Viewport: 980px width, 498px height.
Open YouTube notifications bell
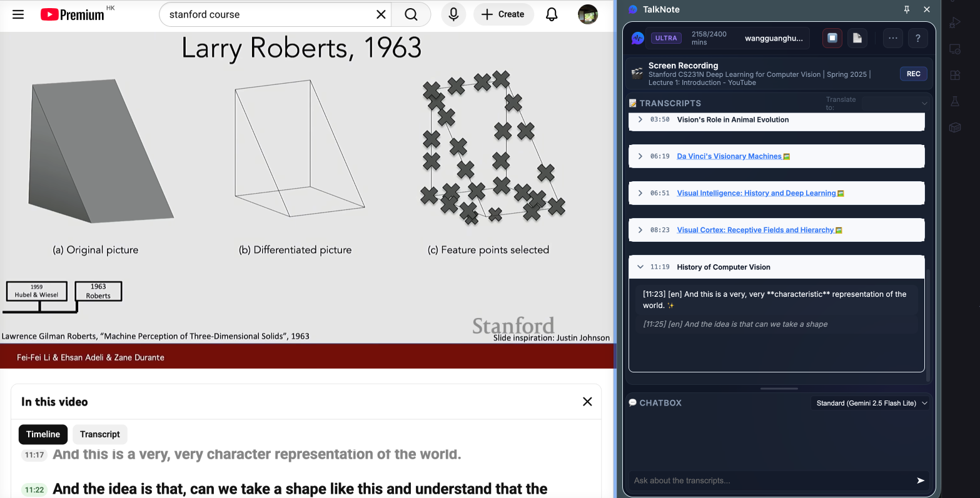(x=551, y=14)
